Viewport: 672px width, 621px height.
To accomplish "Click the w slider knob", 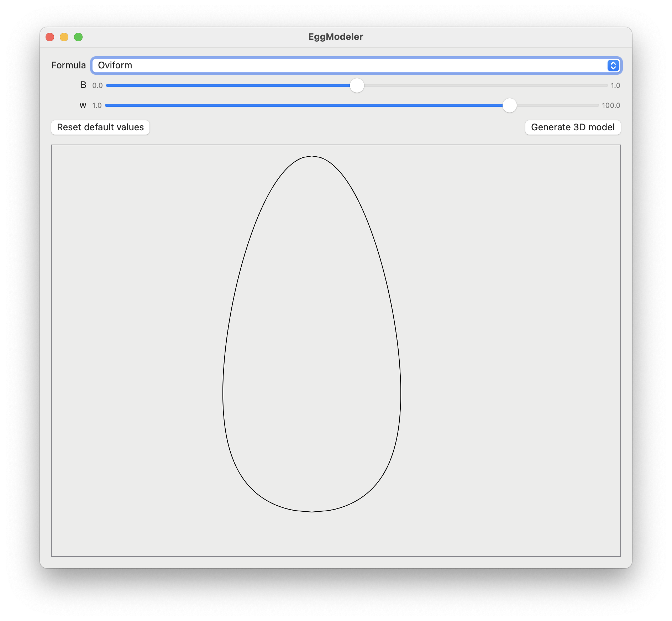I will tap(509, 106).
